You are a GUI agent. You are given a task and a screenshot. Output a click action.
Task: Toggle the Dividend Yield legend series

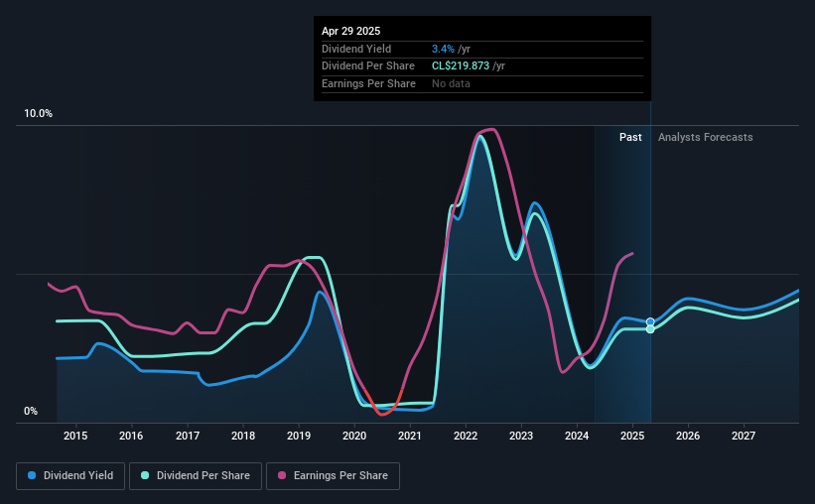click(70, 476)
